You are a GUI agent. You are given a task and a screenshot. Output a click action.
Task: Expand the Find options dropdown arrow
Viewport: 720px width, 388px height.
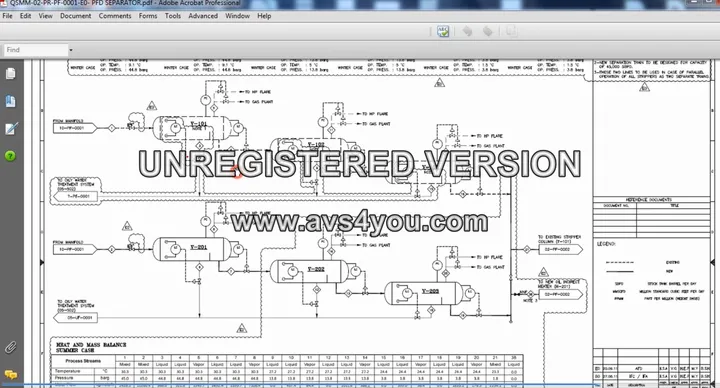click(x=71, y=50)
